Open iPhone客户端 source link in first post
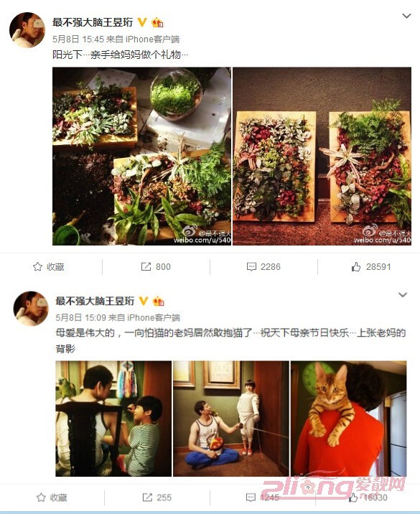Screen dimensions: 420x514 (152, 39)
